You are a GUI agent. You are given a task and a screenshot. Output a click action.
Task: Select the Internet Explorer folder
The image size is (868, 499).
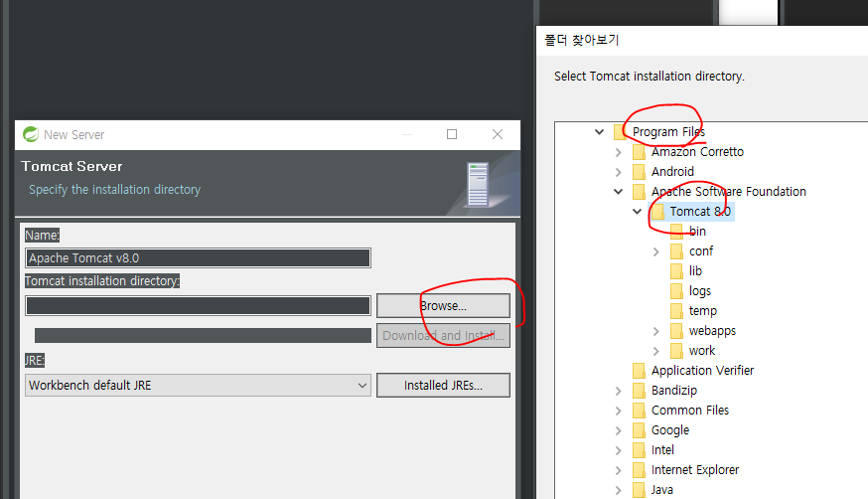point(695,470)
